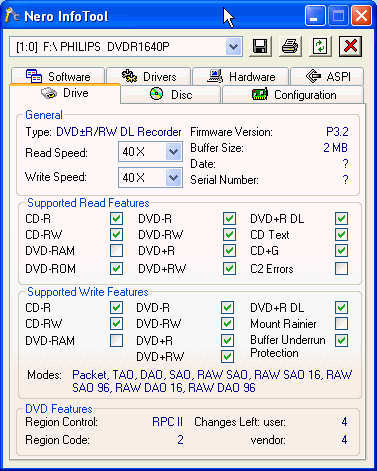Click the Print icon button
The image size is (377, 471).
[x=290, y=46]
